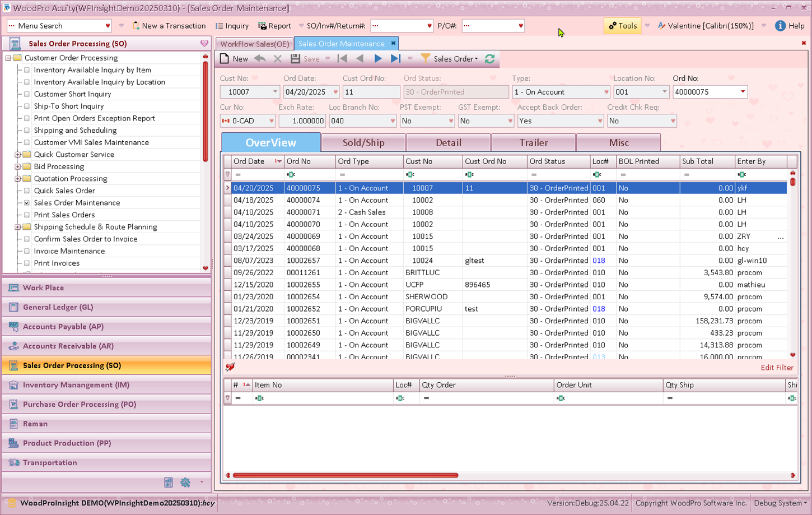Viewport: 812px width, 515px height.
Task: Switch to the Sold/Ship tab
Action: click(363, 143)
